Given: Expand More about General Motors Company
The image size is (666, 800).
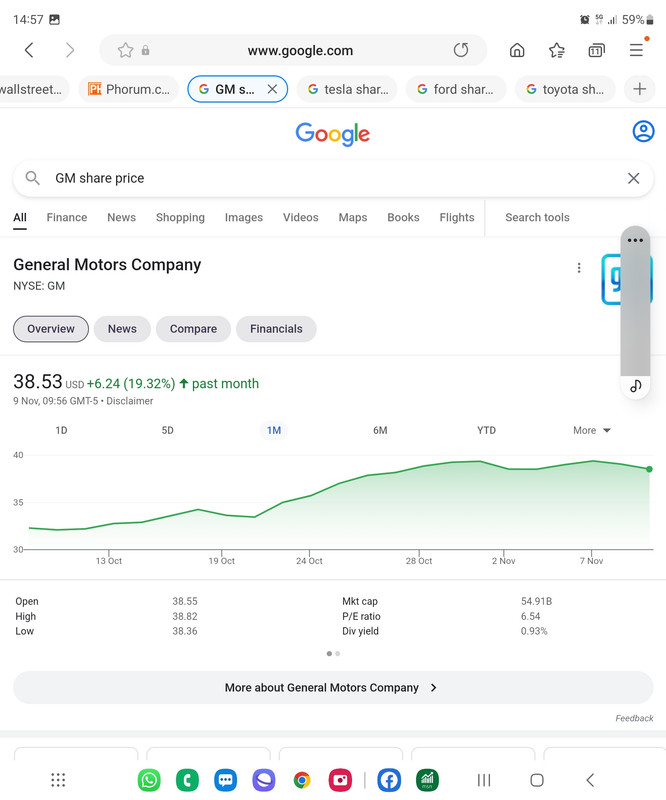Looking at the screenshot, I should (333, 687).
